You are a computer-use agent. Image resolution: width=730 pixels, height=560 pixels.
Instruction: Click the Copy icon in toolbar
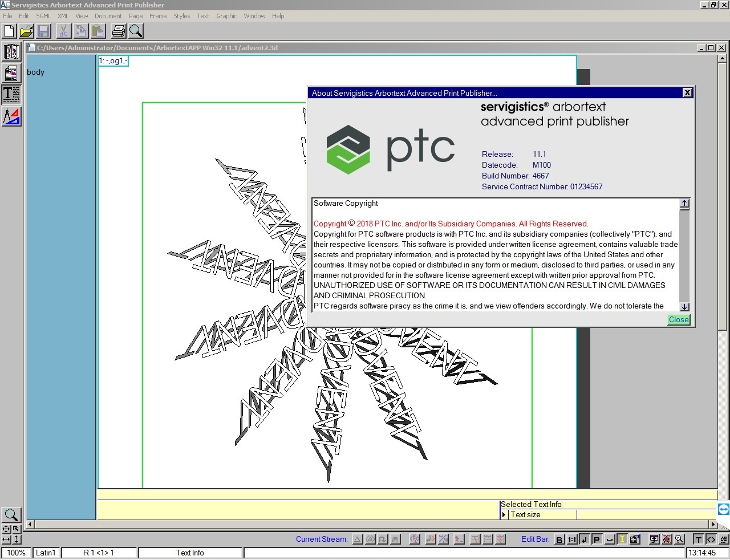click(x=81, y=31)
